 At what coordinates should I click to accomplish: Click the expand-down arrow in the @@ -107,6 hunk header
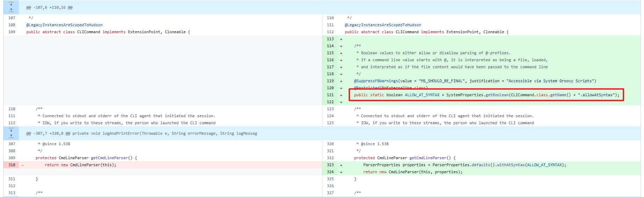11,4
